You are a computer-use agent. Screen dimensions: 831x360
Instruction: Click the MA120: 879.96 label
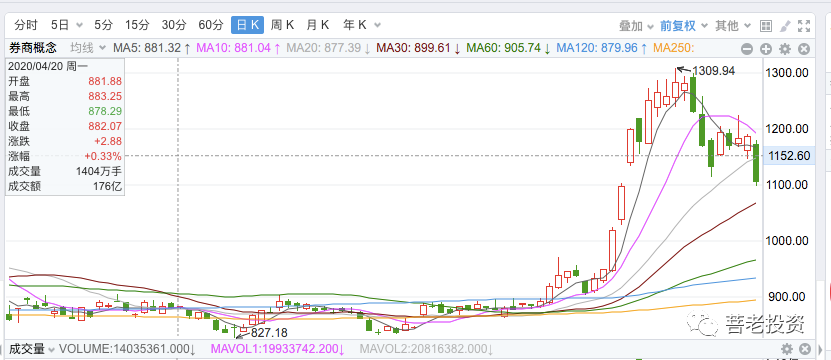[602, 48]
